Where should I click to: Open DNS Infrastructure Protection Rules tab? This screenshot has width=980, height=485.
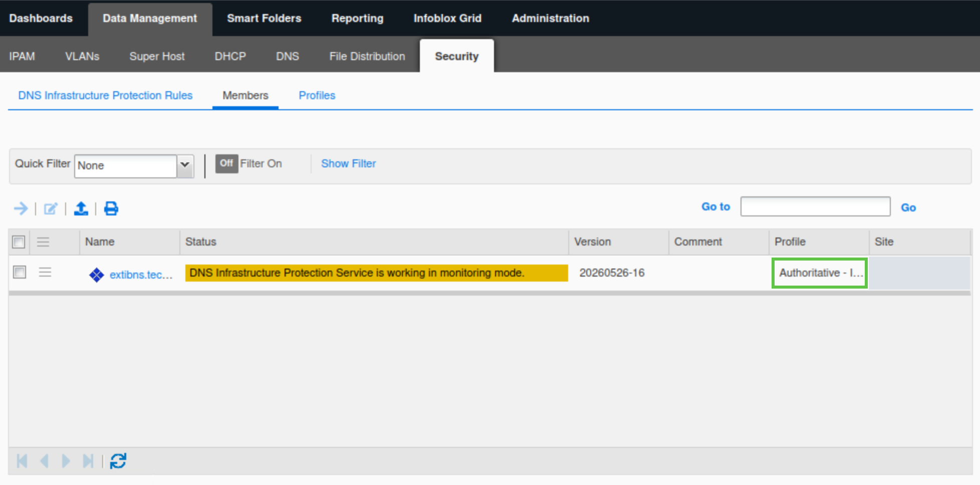(105, 95)
